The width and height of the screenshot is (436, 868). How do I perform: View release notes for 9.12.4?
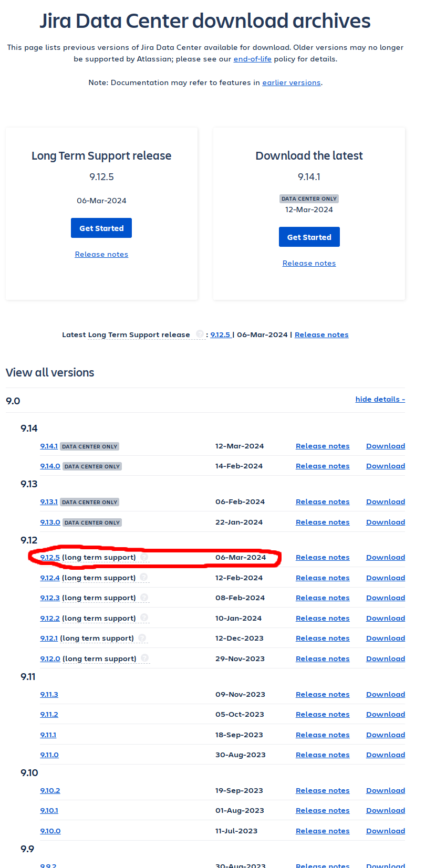point(323,578)
